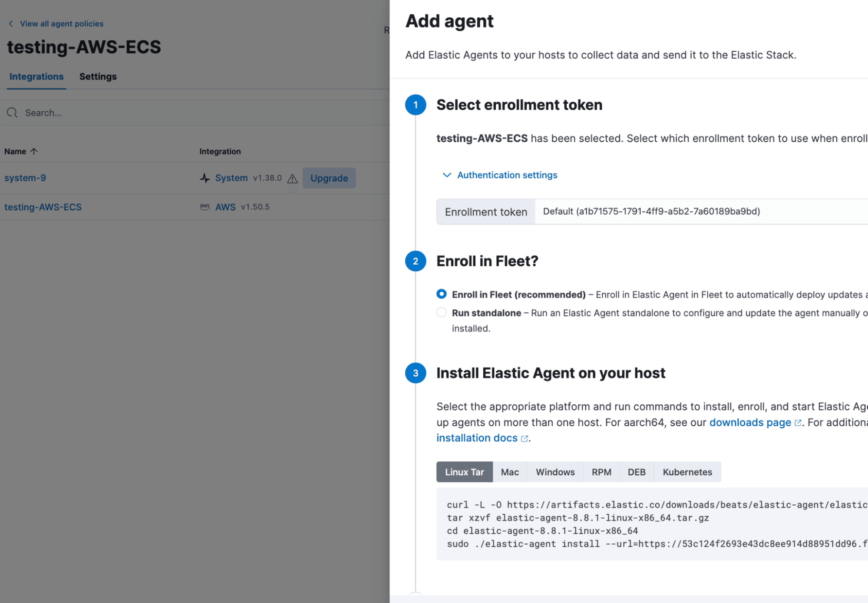This screenshot has height=603, width=868.
Task: Click the step 3 numbered circle
Action: coord(416,373)
